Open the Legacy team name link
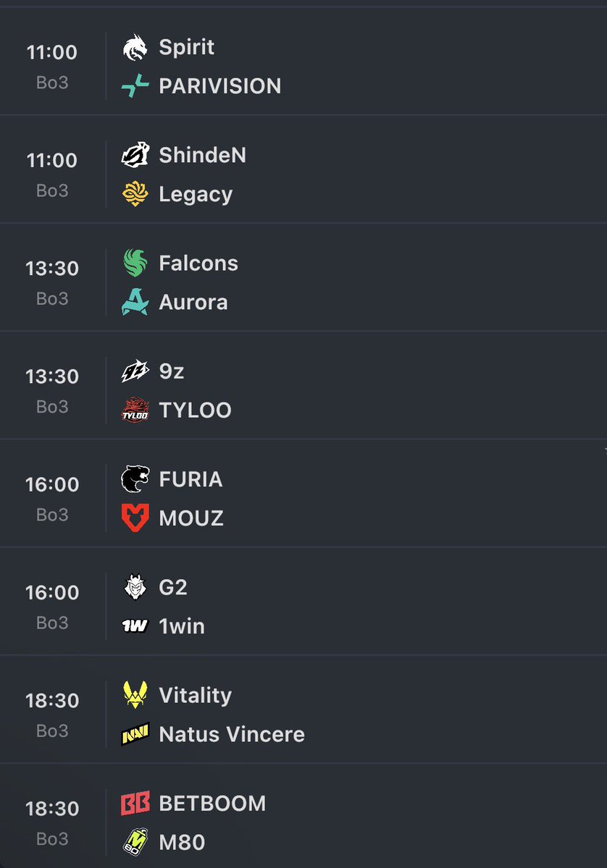Screen dimensions: 607x868 coord(196,194)
